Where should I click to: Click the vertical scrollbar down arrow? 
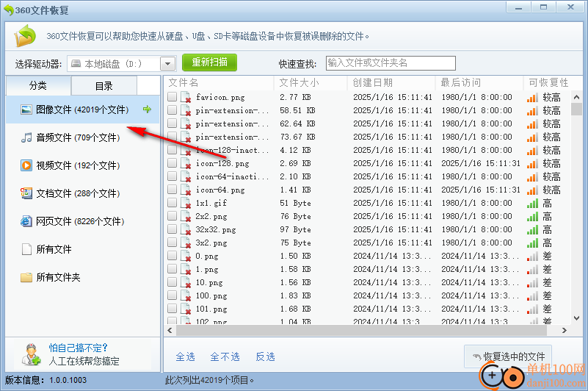pyautogui.click(x=576, y=318)
